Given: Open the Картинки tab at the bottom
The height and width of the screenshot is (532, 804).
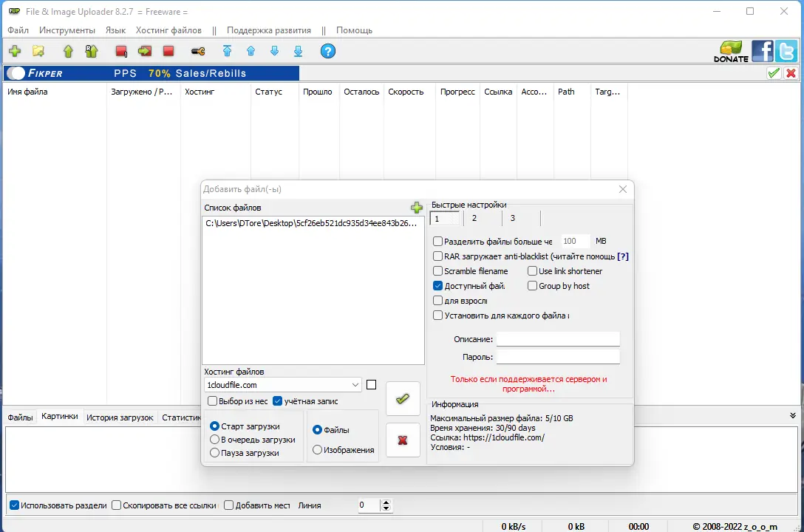Looking at the screenshot, I should point(60,417).
